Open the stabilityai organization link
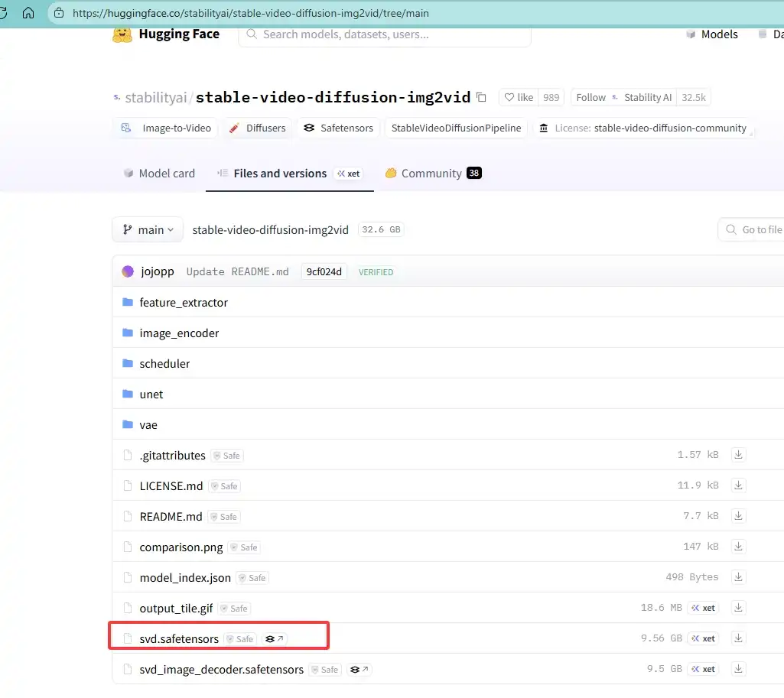The height and width of the screenshot is (698, 784). click(x=156, y=97)
